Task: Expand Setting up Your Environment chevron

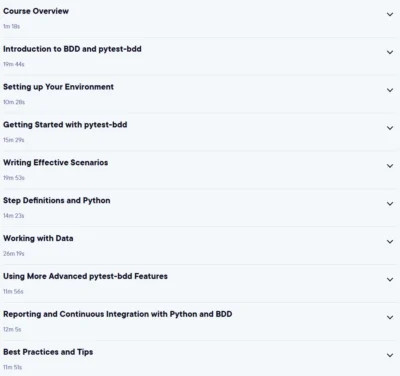Action: (390, 90)
